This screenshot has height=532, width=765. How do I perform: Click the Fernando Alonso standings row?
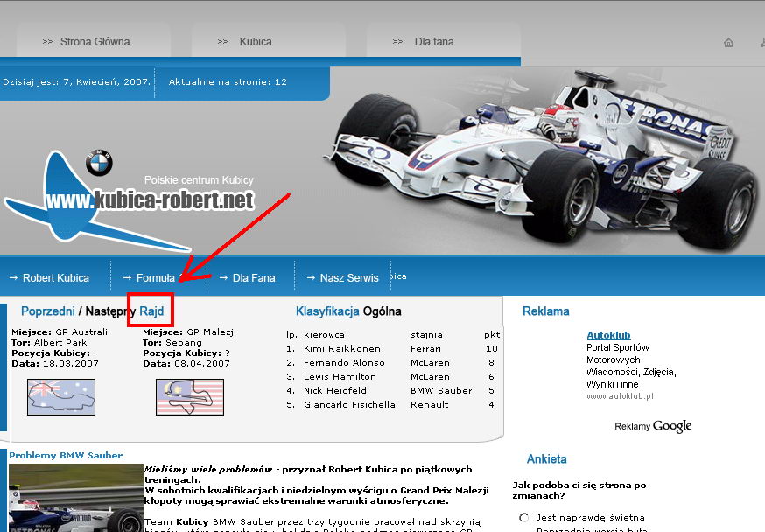pos(392,363)
